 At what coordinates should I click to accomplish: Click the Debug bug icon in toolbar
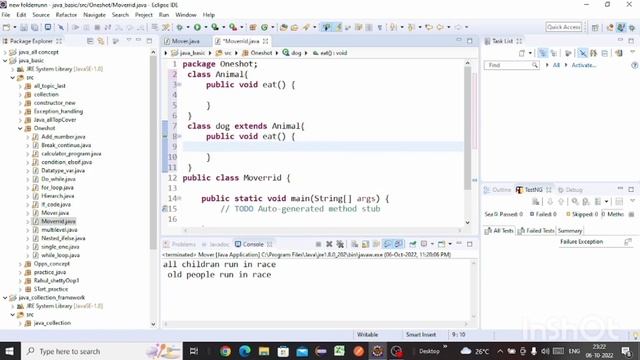[180, 27]
